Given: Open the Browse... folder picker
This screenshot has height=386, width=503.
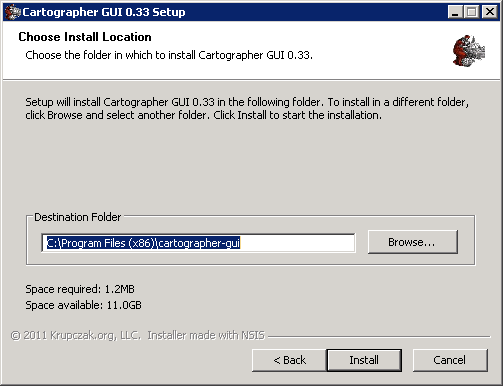Looking at the screenshot, I should (x=413, y=242).
